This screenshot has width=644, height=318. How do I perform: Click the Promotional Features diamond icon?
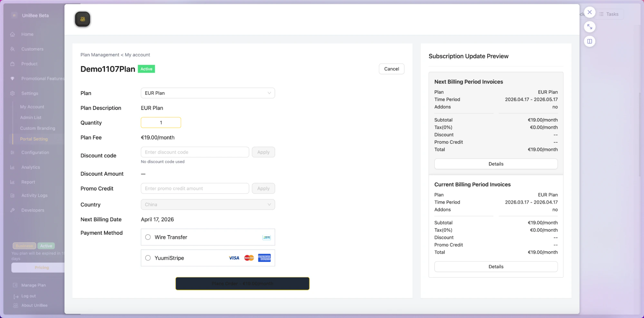(x=13, y=79)
